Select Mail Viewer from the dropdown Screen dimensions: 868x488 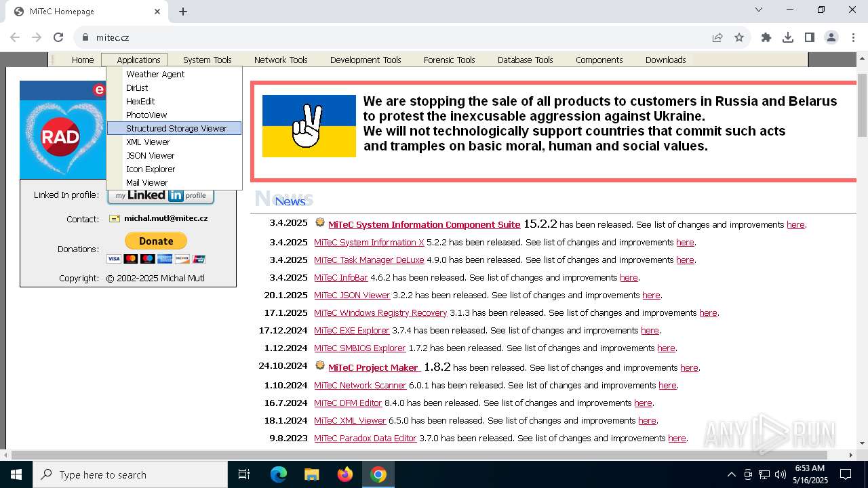coord(174,182)
